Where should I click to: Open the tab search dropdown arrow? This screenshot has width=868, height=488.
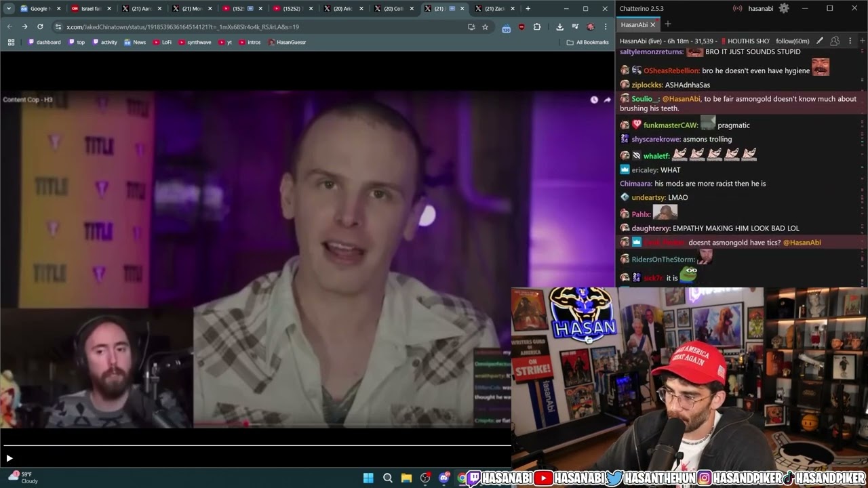[9, 9]
